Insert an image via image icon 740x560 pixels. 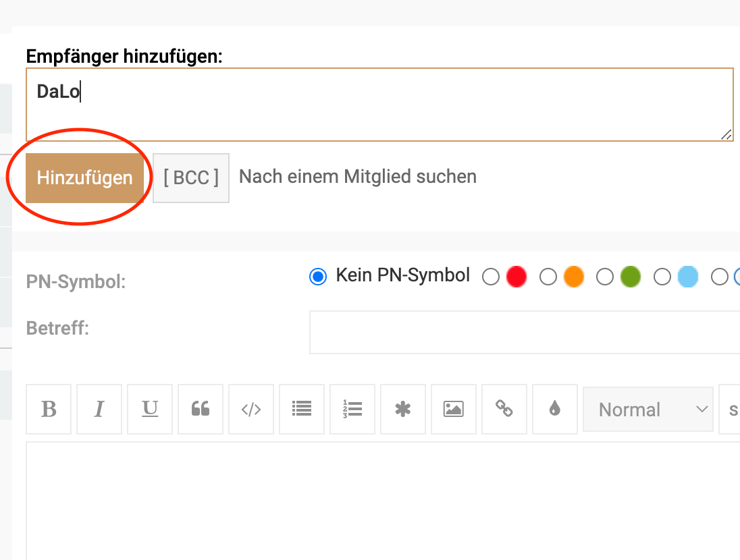point(454,409)
